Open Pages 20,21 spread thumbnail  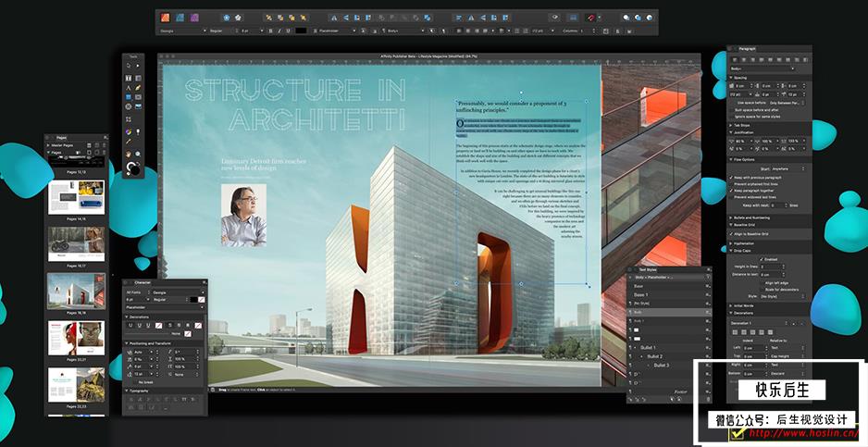tap(77, 338)
